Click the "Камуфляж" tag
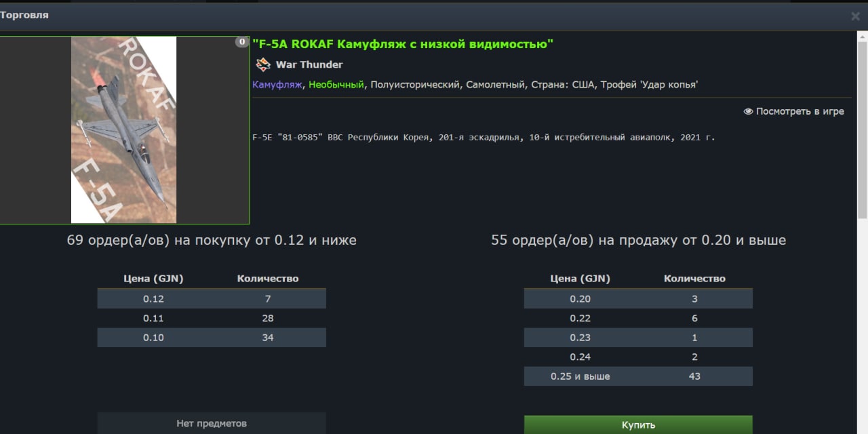The image size is (868, 434). click(x=277, y=85)
